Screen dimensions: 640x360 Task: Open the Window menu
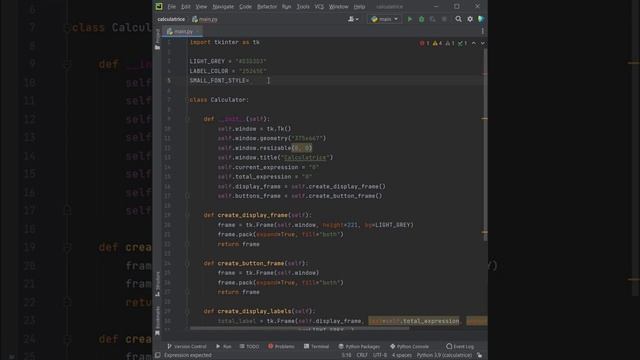[338, 7]
